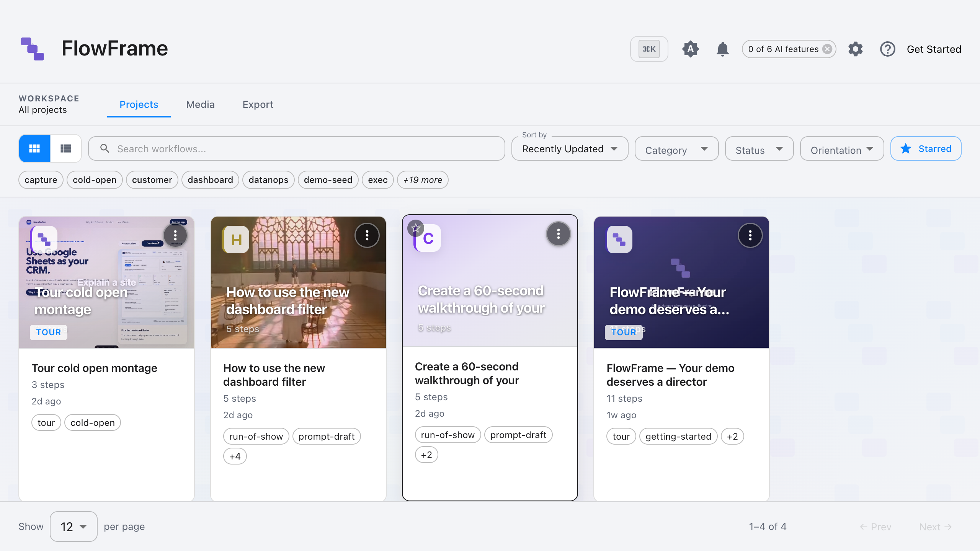The image size is (980, 551).
Task: Filter by the capture tag
Action: click(41, 180)
